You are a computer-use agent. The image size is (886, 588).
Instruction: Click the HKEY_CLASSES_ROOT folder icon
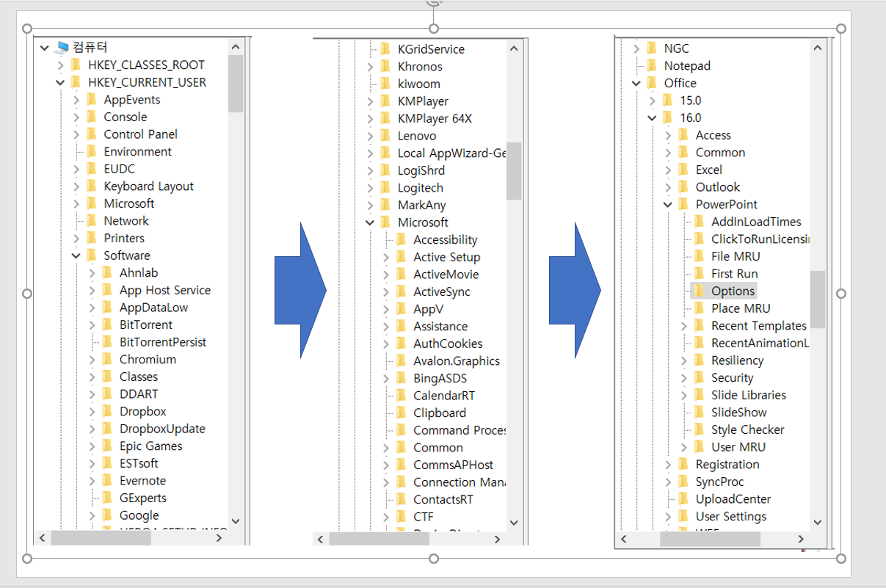point(76,65)
